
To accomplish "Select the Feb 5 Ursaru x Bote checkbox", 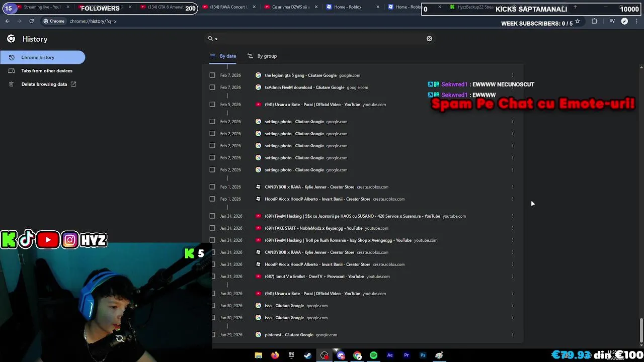I will click(x=212, y=105).
